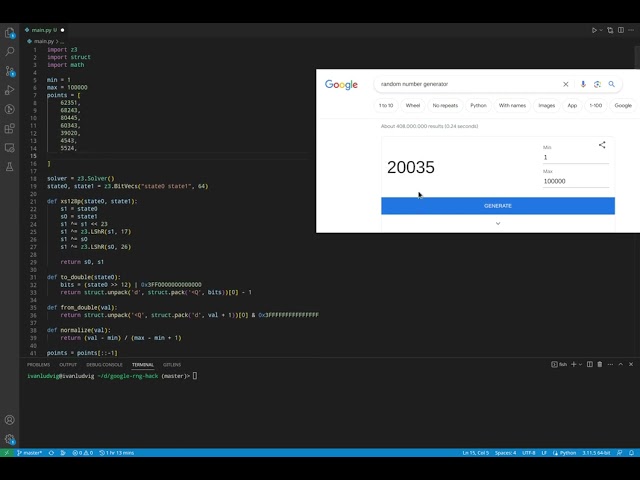640x480 pixels.
Task: Split the terminal pane
Action: click(x=590, y=364)
